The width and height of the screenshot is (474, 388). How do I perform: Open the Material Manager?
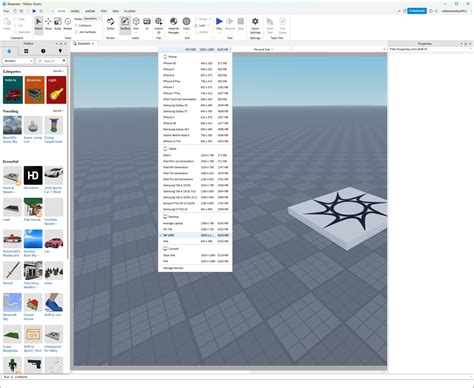pyautogui.click(x=173, y=25)
